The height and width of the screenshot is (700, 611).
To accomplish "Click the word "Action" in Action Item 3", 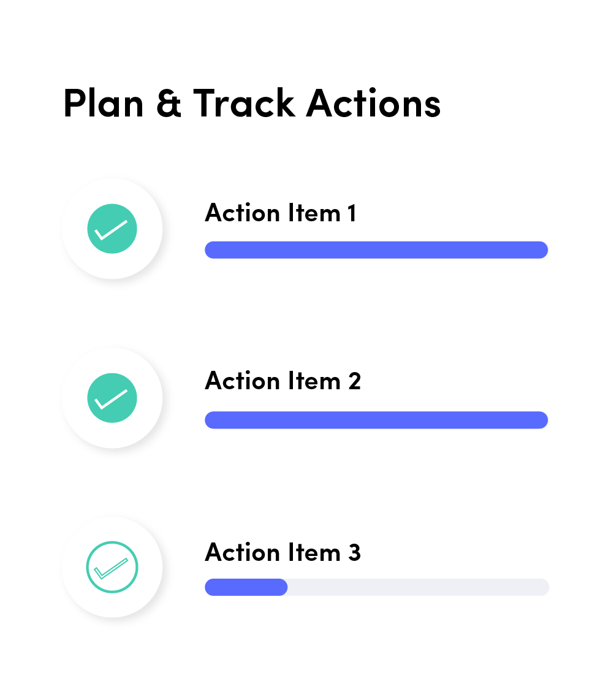I will [x=241, y=552].
